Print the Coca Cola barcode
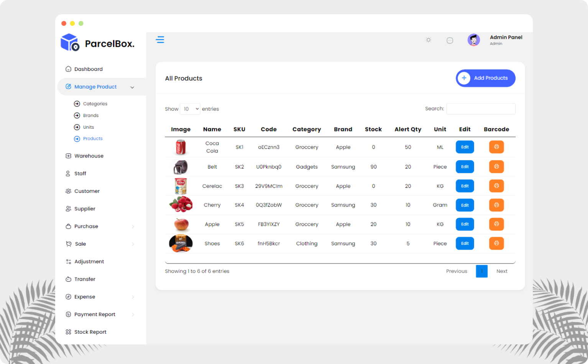The height and width of the screenshot is (364, 588). [496, 147]
